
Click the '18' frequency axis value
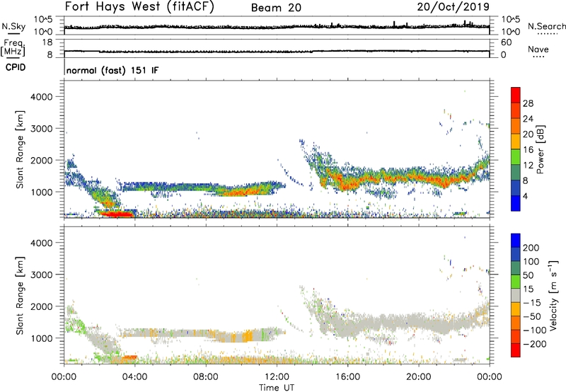(47, 42)
